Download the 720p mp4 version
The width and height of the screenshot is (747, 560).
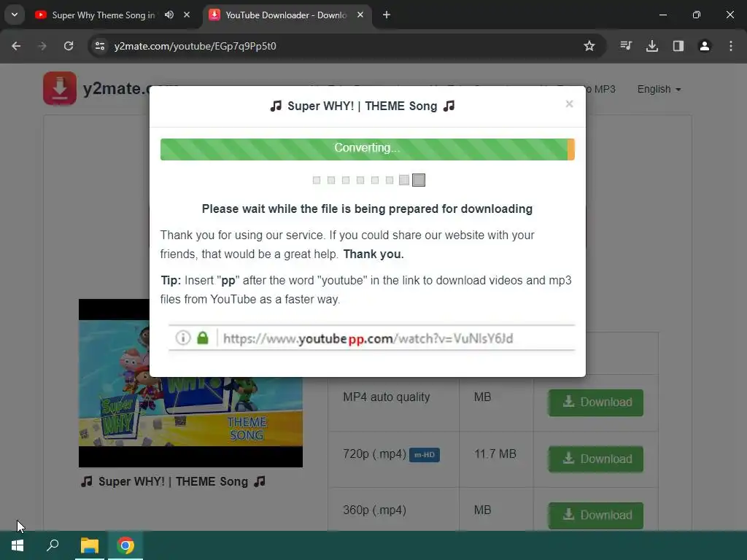[595, 459]
